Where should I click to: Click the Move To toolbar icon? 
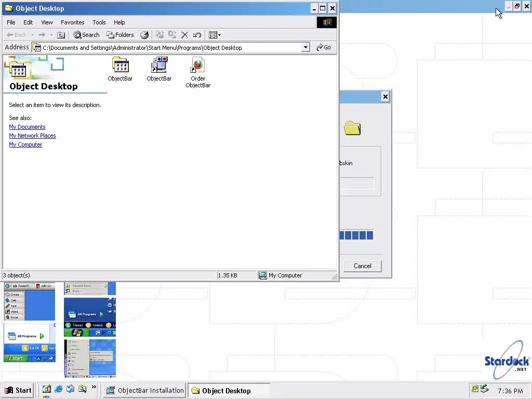[160, 35]
